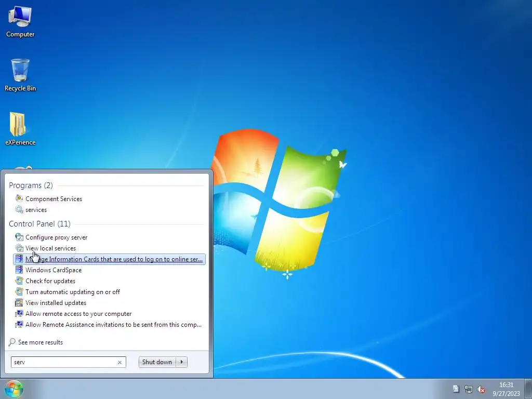
Task: Open Manage Information Cards entry
Action: point(109,259)
